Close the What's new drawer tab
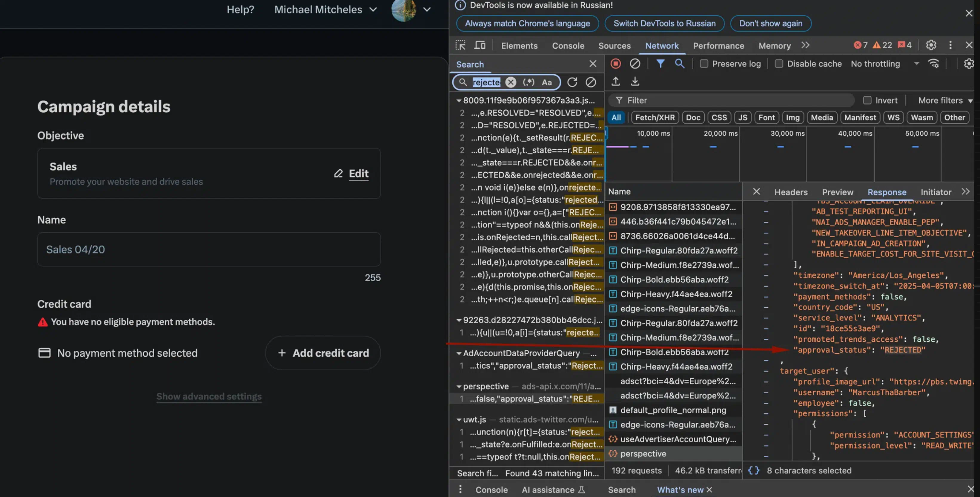 [x=709, y=490]
